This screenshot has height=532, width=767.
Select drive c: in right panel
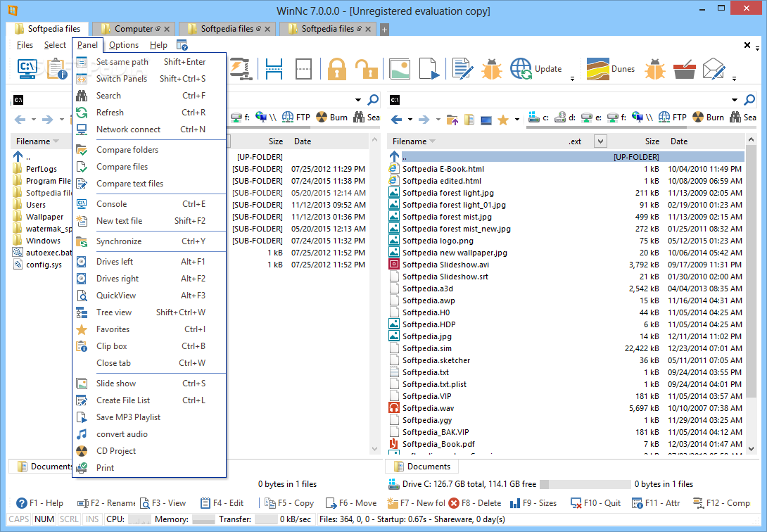pyautogui.click(x=539, y=118)
